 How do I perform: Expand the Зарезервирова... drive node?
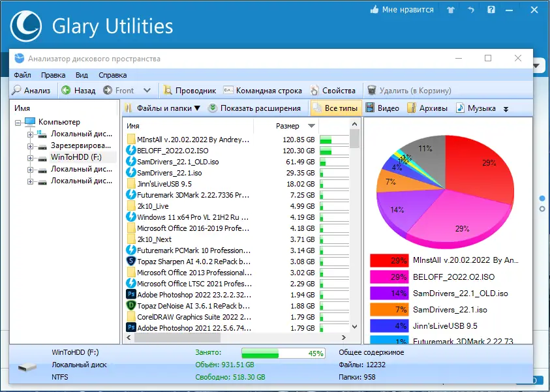click(x=30, y=146)
